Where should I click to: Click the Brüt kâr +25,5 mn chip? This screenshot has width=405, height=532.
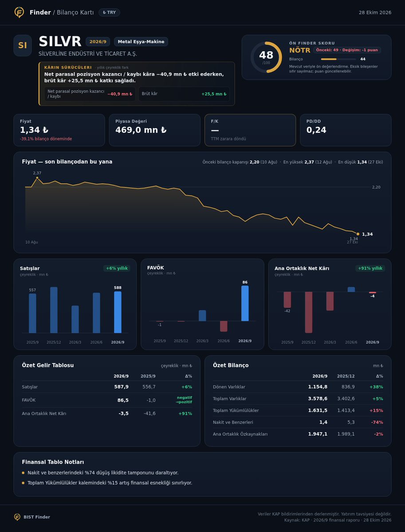tap(184, 94)
